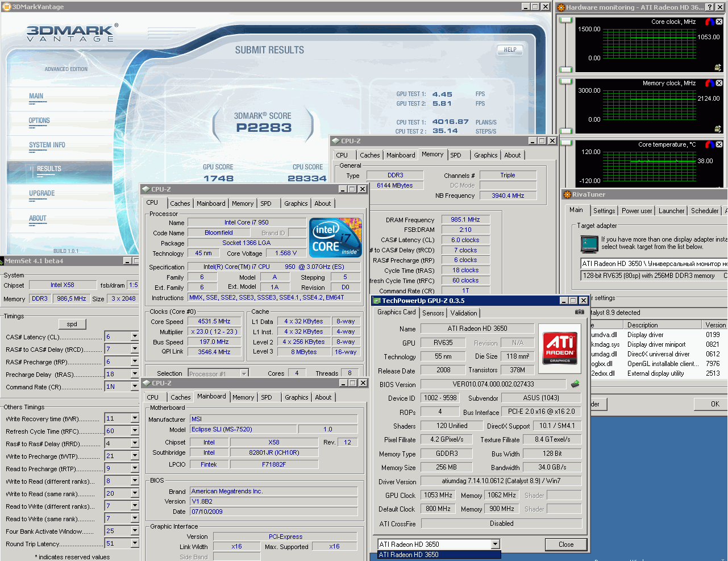This screenshot has height=561, width=728.
Task: Open the Round Trip Latency dropdown
Action: 135,543
